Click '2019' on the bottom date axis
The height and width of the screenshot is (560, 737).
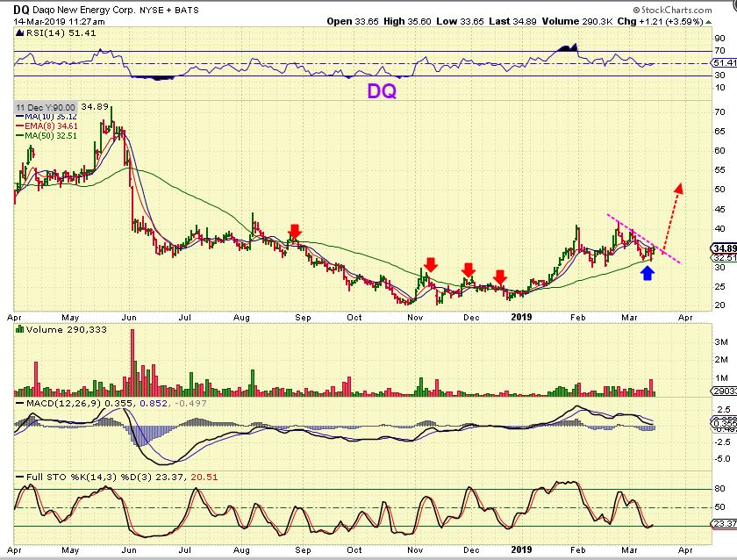point(521,549)
